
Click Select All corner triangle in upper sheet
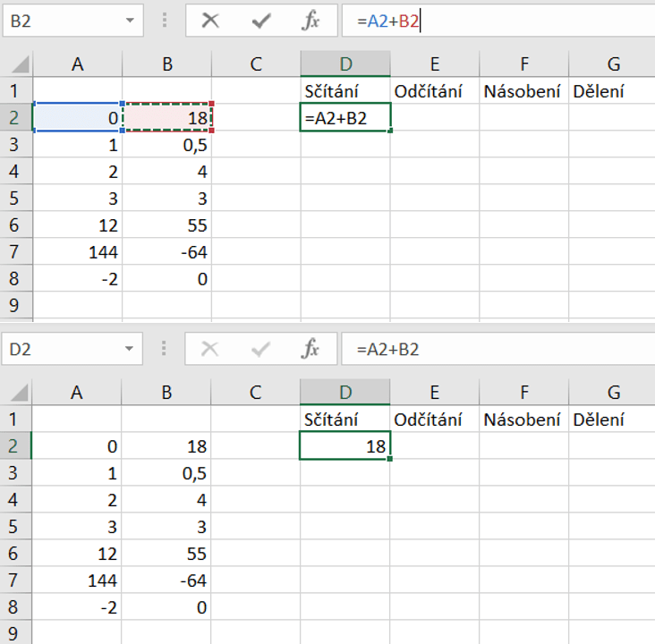[x=18, y=64]
